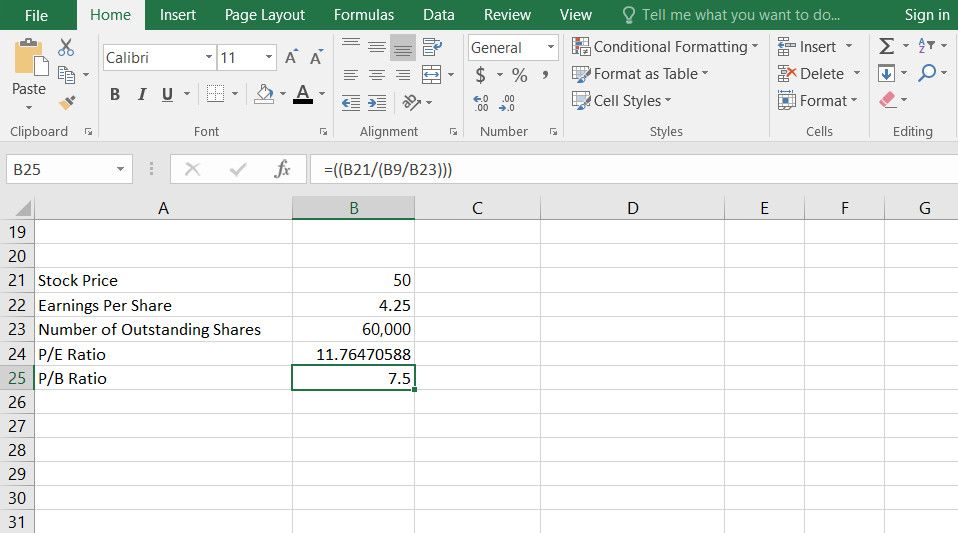Click the Wrap Text icon
Screen dimensions: 958x533
pyautogui.click(x=432, y=47)
